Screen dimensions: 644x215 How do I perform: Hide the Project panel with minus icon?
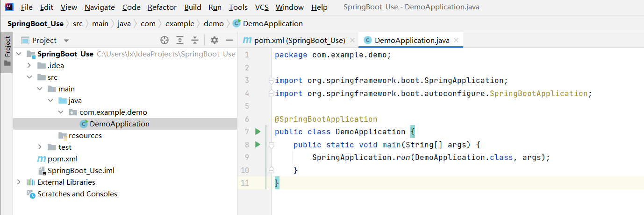pyautogui.click(x=229, y=40)
